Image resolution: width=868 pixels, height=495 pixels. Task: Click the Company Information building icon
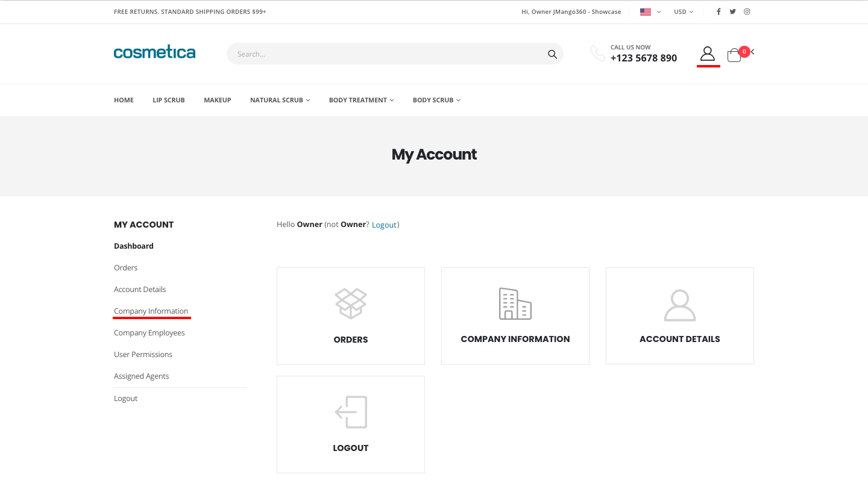pos(515,304)
